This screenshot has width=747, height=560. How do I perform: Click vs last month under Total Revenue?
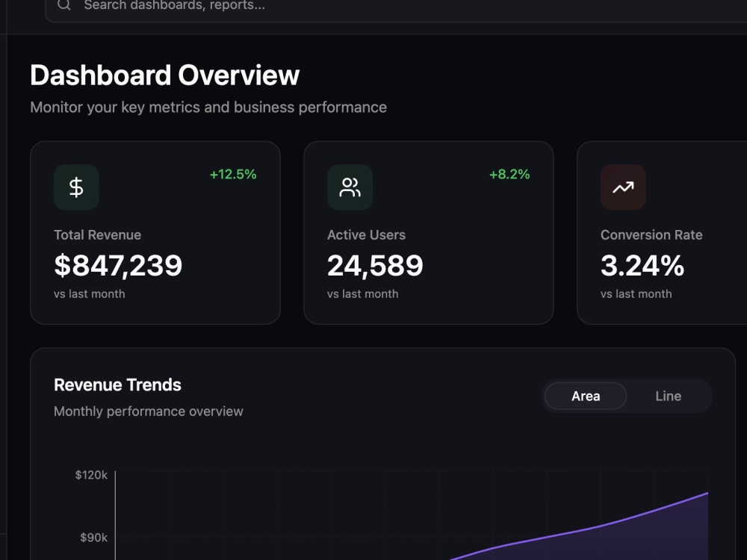pos(89,293)
